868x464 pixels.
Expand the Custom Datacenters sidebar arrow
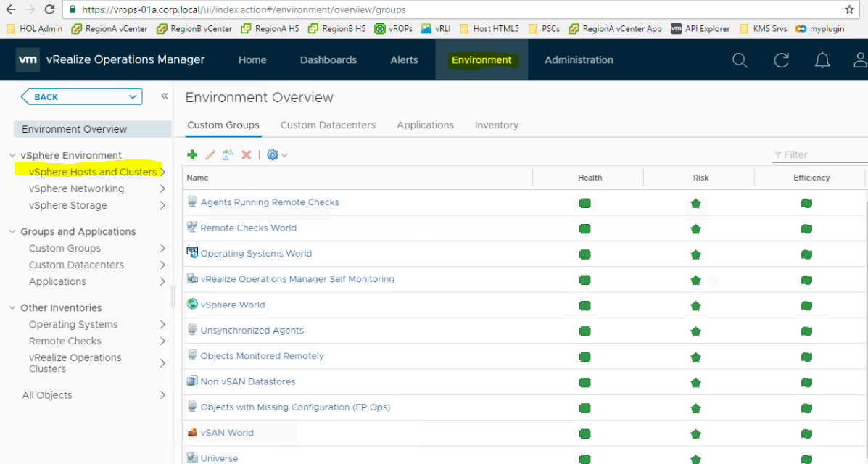tap(162, 265)
